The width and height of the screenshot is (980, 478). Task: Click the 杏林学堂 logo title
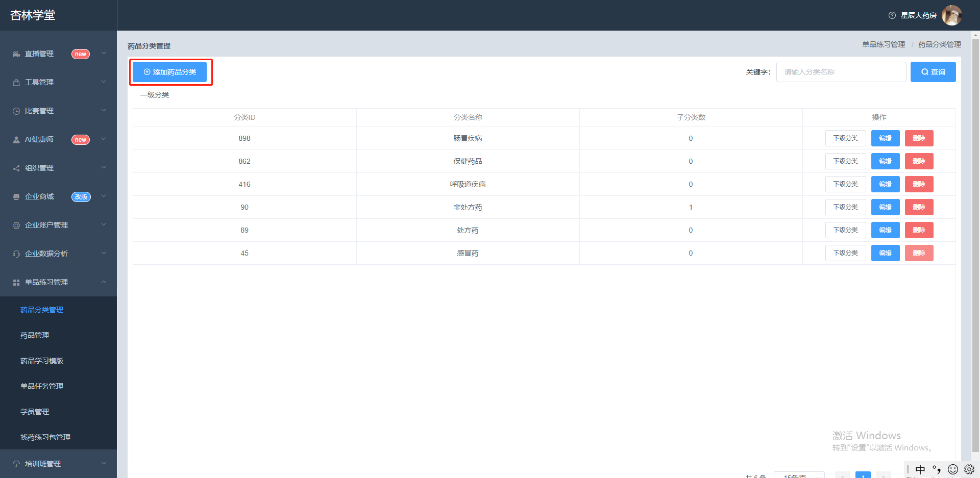[x=33, y=15]
